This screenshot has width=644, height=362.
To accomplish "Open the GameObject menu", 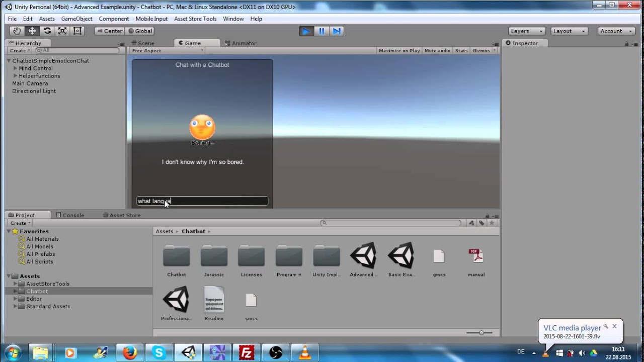I will pos(76,19).
